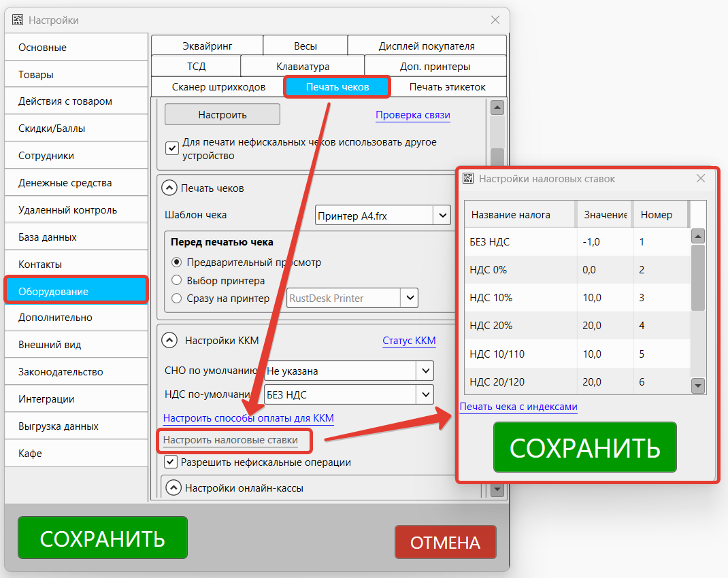Switch to the Весы tab

tap(304, 44)
